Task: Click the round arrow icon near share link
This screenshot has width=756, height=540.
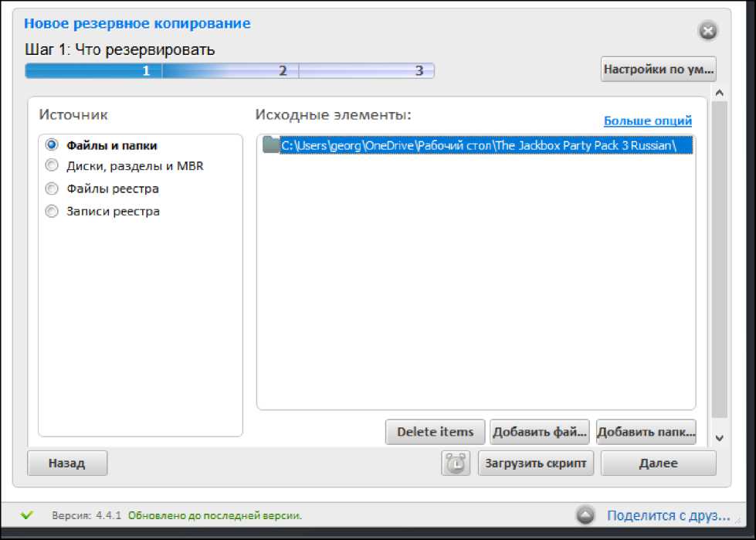Action: 585,515
